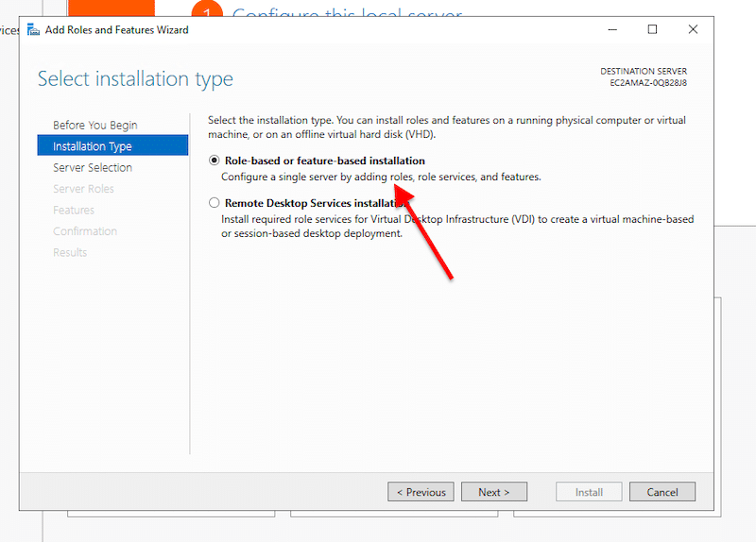
Task: Click the disabled Features step
Action: pyautogui.click(x=74, y=210)
